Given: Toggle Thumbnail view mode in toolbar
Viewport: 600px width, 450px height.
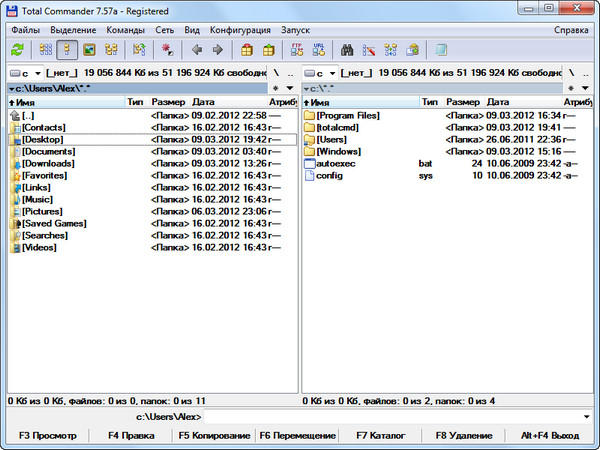Looking at the screenshot, I should coord(88,49).
